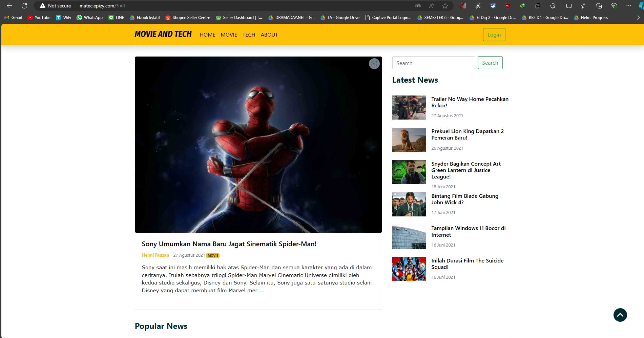Click the Login button
The width and height of the screenshot is (644, 338).
(x=494, y=35)
